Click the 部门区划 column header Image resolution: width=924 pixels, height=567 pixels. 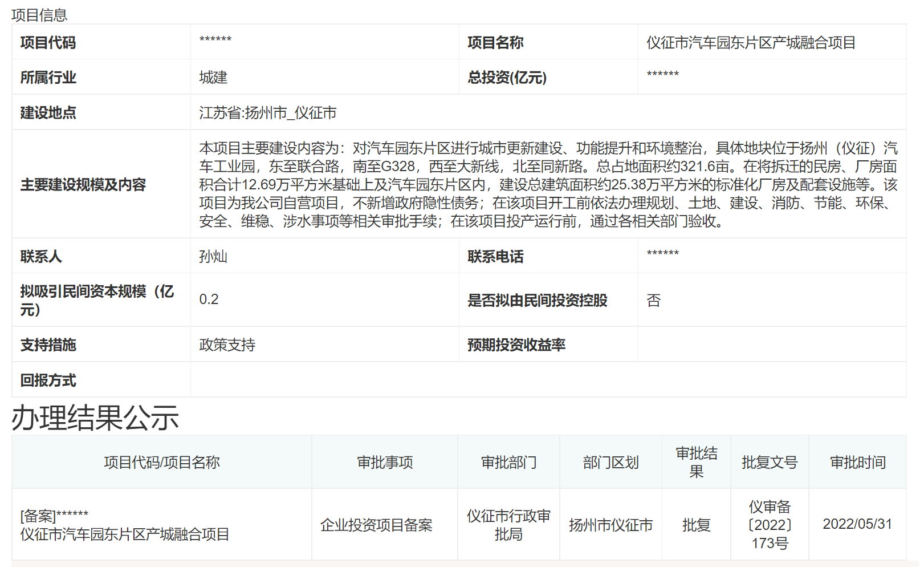[x=611, y=463]
